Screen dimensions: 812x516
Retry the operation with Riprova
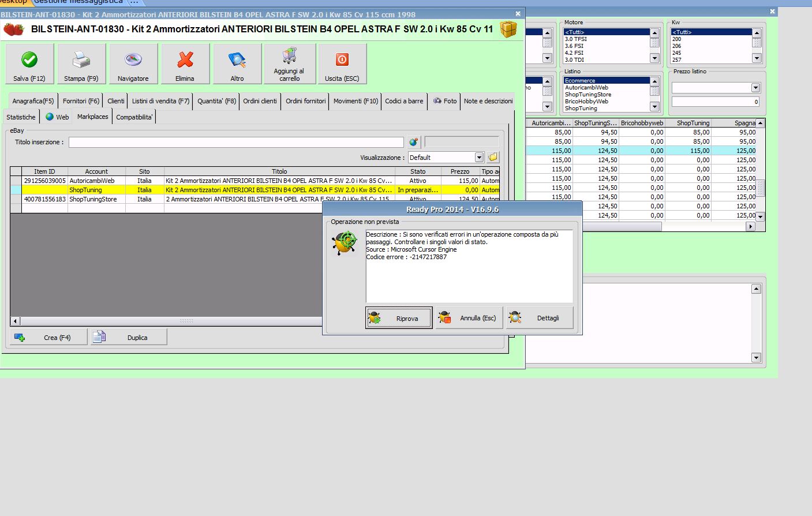click(x=399, y=318)
